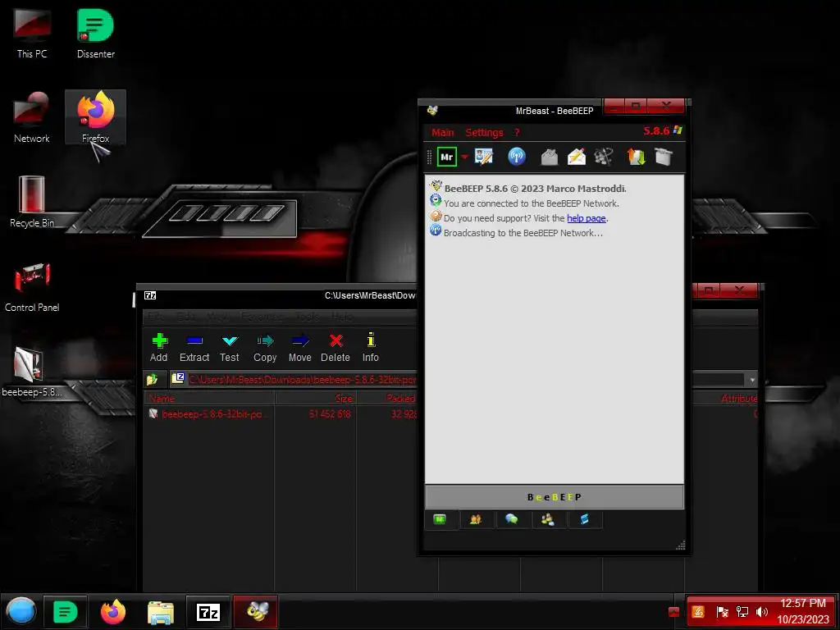Click the Move button in 7-Zip
Screen dimensions: 840x630
tap(300, 347)
